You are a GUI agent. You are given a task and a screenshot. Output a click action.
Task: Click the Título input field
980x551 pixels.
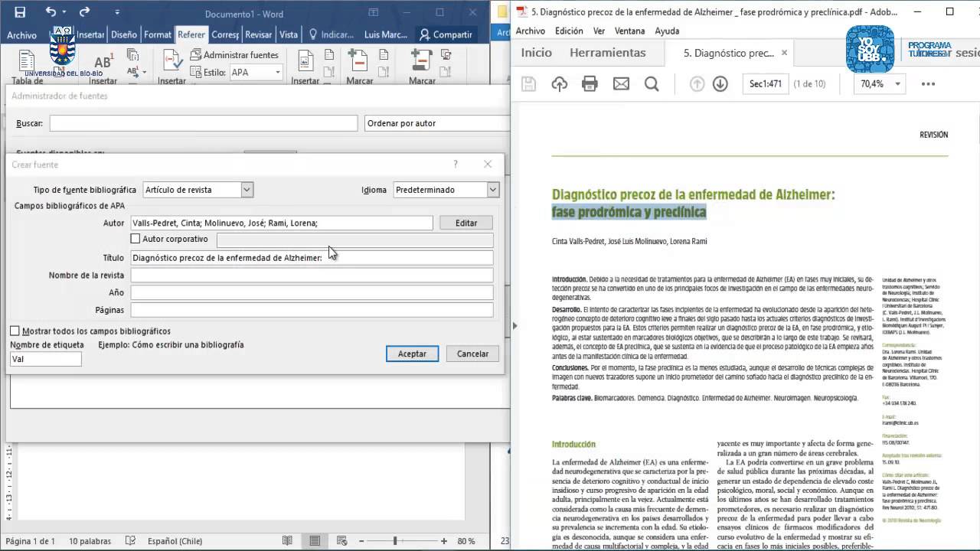tap(312, 258)
